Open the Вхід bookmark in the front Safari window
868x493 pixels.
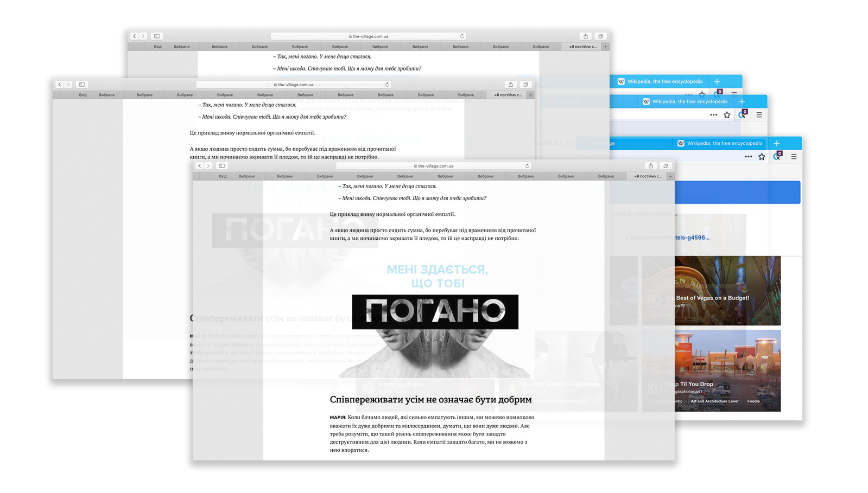(x=223, y=176)
